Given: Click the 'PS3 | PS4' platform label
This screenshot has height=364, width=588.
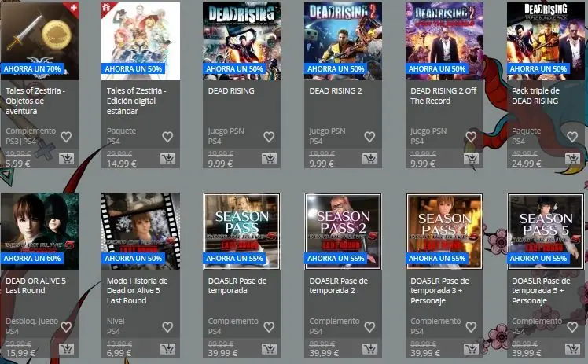Looking at the screenshot, I should tap(20, 142).
